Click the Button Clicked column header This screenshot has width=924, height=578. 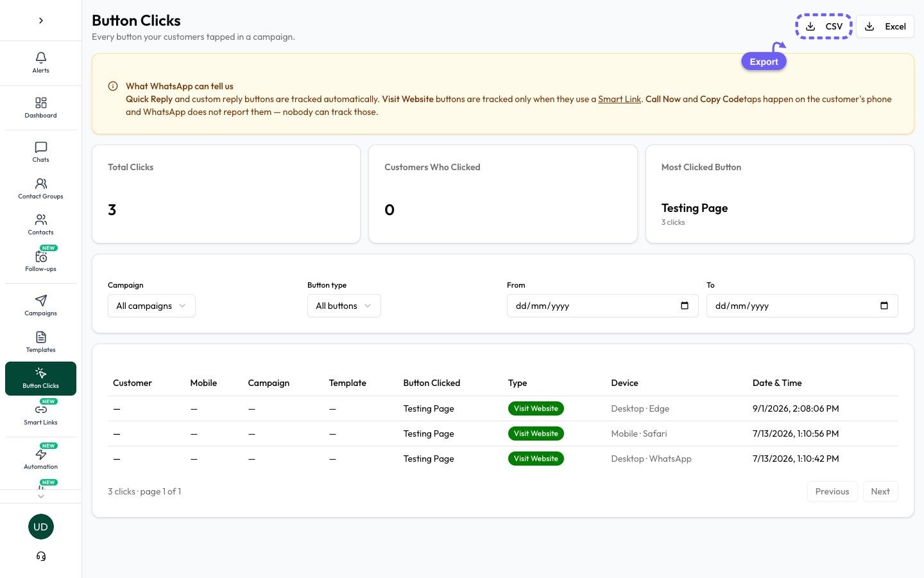pos(432,383)
